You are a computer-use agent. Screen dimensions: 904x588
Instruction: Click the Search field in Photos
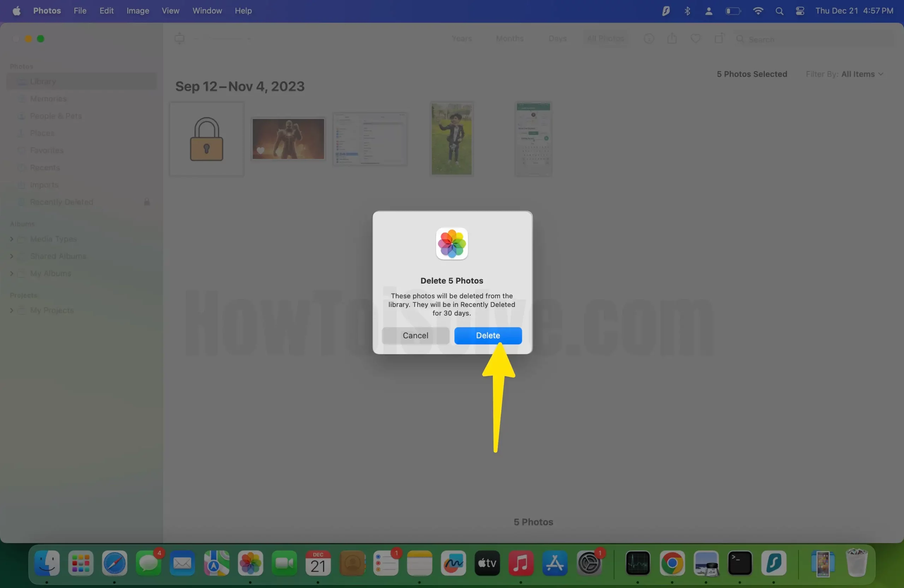(x=814, y=39)
